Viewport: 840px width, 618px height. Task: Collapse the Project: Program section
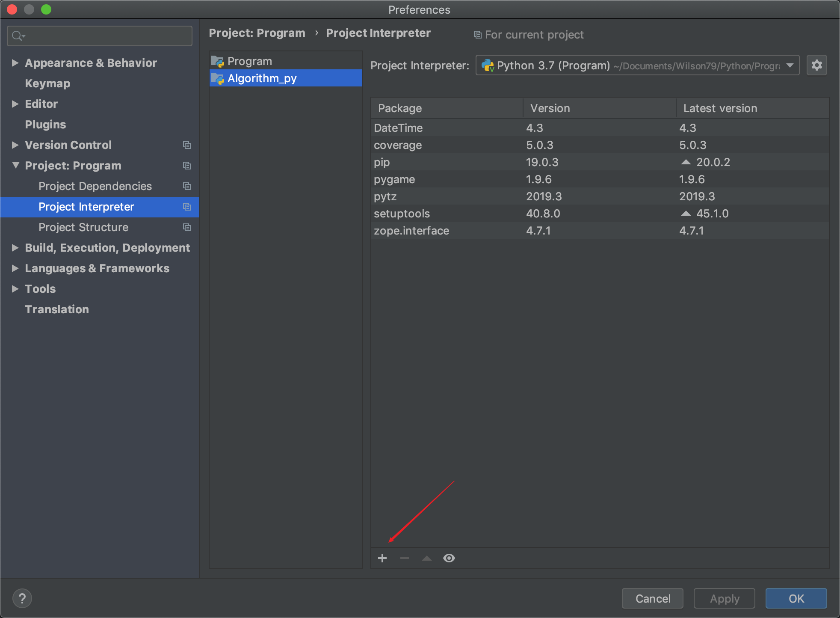(16, 165)
